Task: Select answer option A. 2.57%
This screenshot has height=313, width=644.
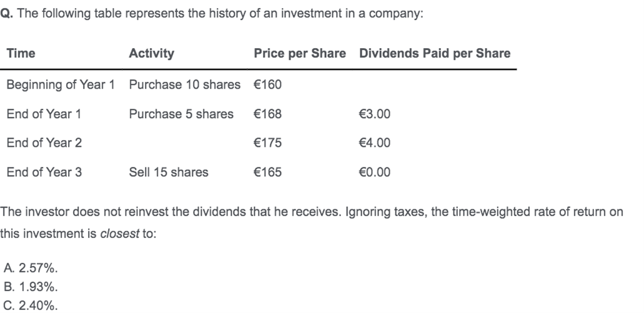Action: coord(31,268)
